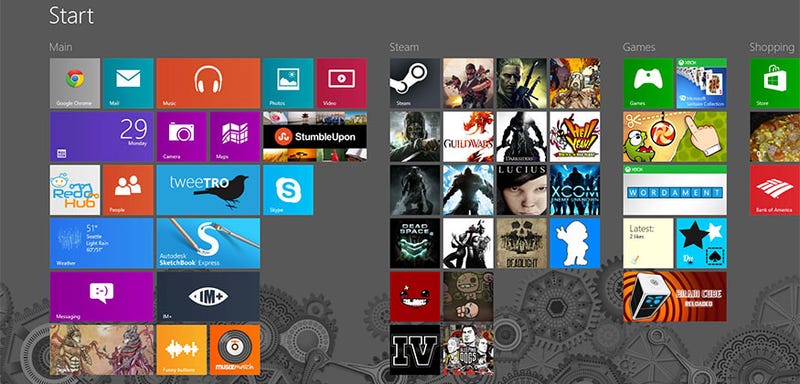800x384 pixels.
Task: Launch the musiXmatch vinyl record tile
Action: (235, 350)
